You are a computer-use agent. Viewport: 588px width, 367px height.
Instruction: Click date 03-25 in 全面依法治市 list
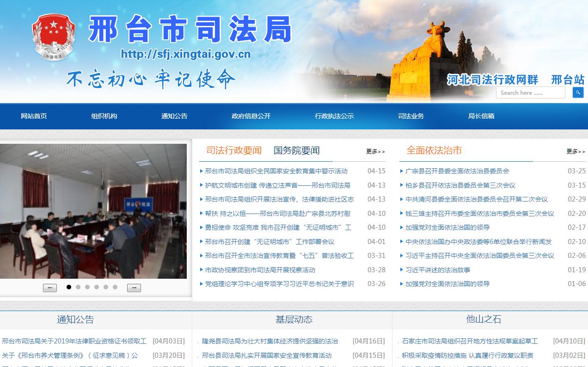tap(576, 171)
